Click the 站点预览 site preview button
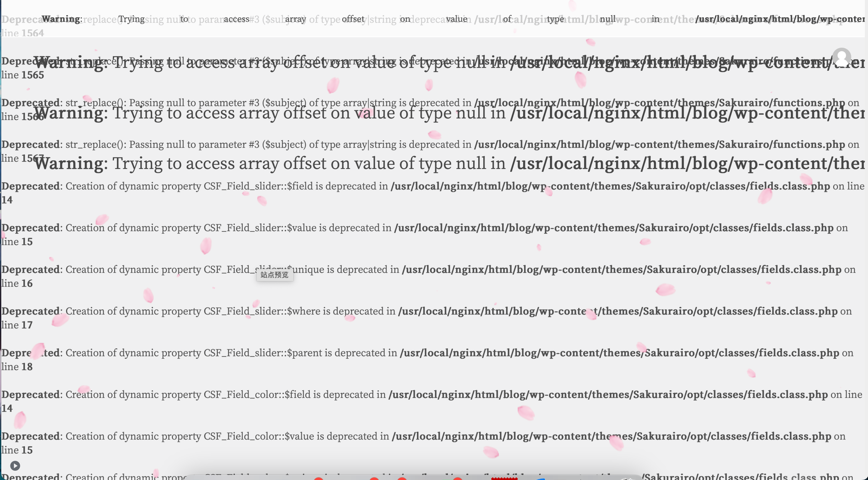 [x=275, y=275]
